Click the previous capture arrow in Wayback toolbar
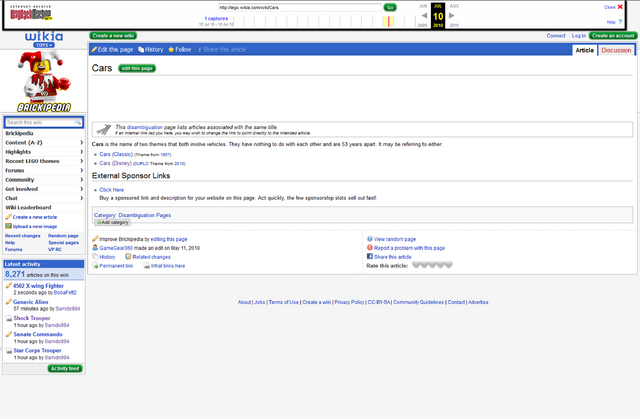 coord(424,16)
